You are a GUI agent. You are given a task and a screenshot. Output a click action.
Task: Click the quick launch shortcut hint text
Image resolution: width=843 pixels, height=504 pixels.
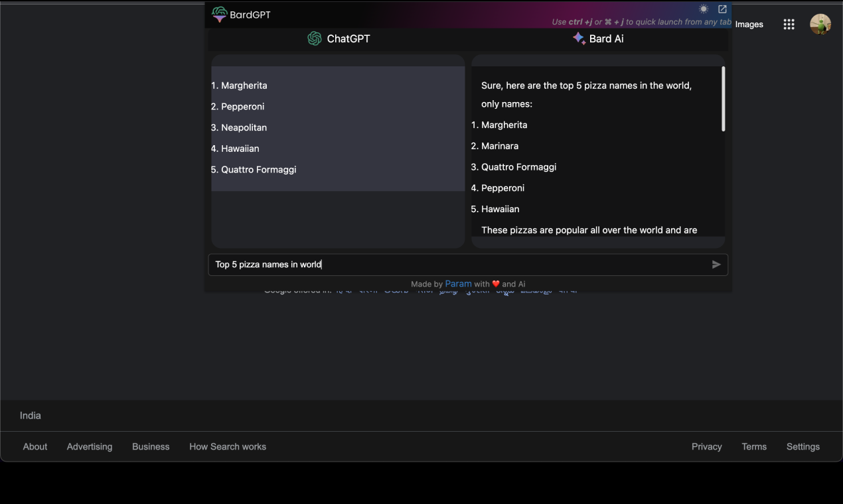coord(641,22)
